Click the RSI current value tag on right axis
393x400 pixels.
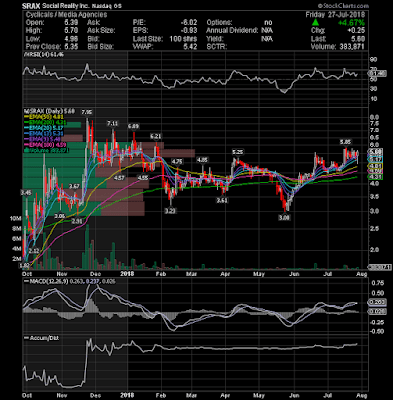coord(377,73)
